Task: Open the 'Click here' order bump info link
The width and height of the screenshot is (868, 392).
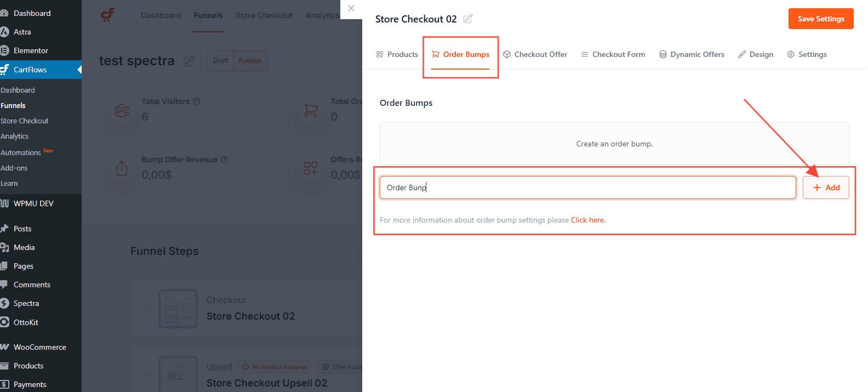Action: pos(588,220)
